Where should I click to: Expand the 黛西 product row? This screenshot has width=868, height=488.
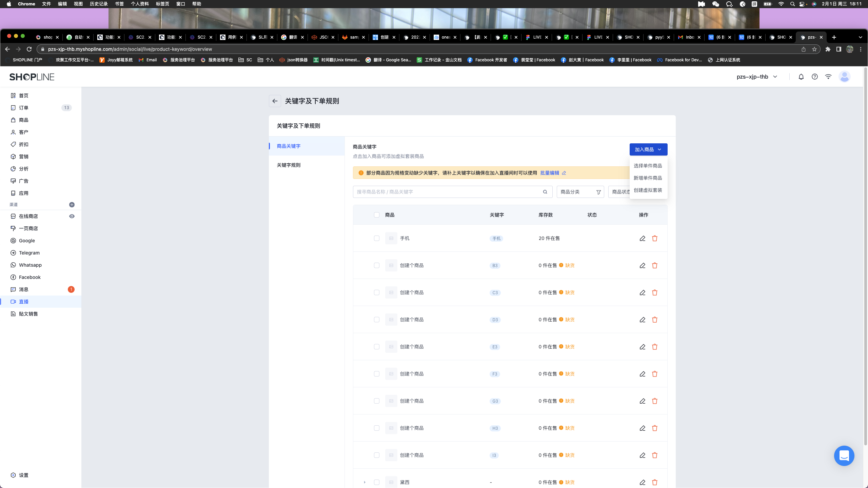(x=364, y=482)
